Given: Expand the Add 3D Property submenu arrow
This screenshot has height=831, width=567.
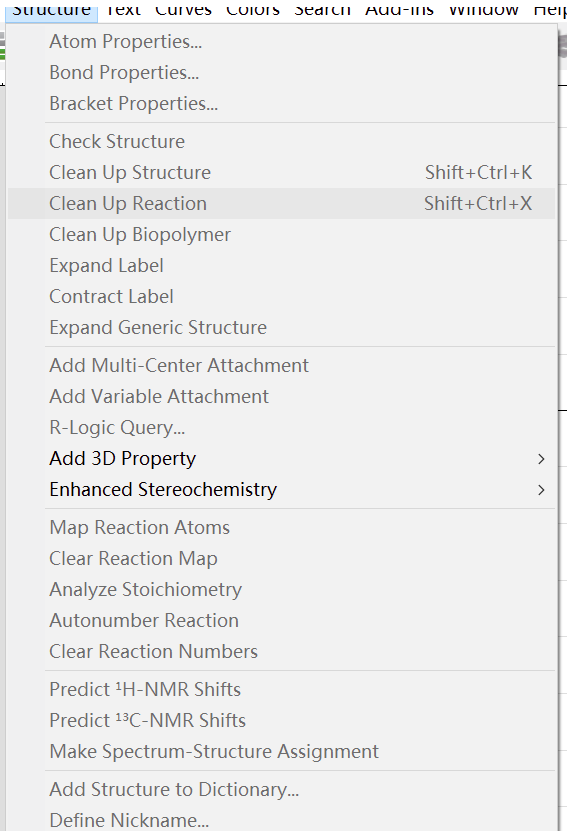Looking at the screenshot, I should (x=541, y=459).
